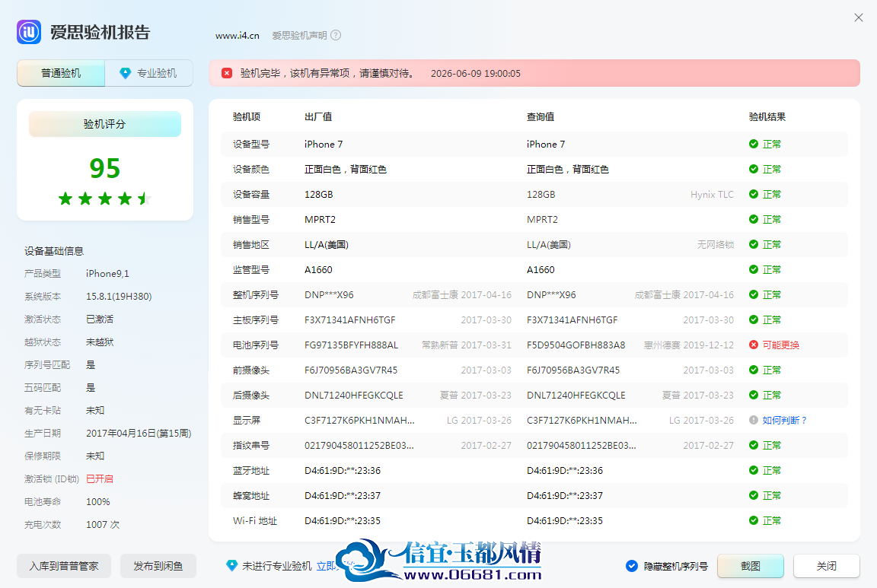Switch to the 专业验机 tab
This screenshot has width=877, height=588.
point(148,73)
